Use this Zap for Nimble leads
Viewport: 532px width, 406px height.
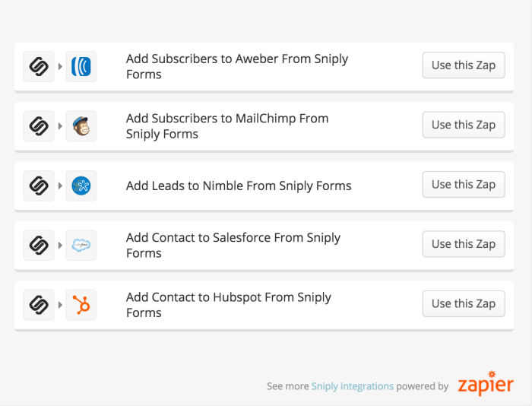(x=463, y=184)
